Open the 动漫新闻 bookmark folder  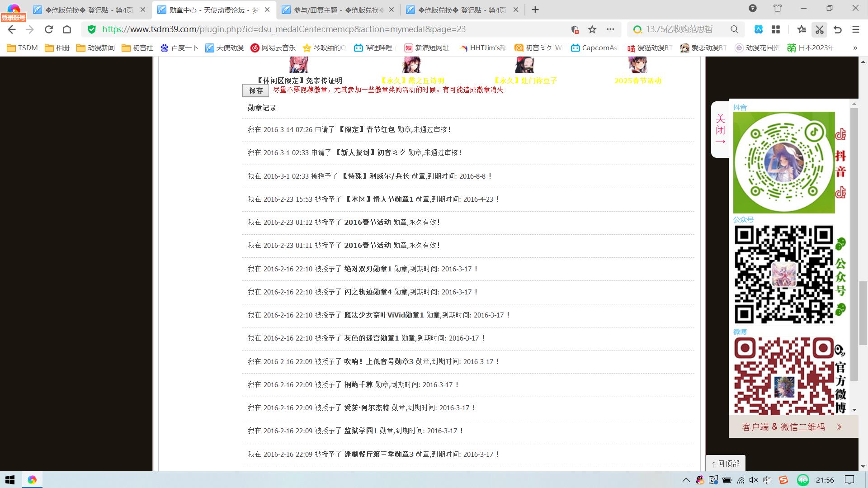click(95, 48)
